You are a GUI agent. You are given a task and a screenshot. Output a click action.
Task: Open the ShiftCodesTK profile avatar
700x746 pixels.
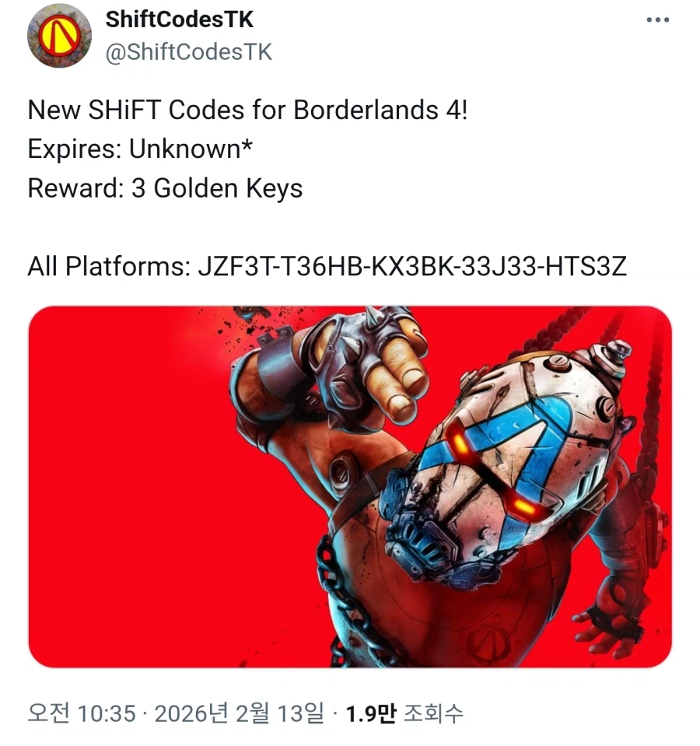(59, 36)
